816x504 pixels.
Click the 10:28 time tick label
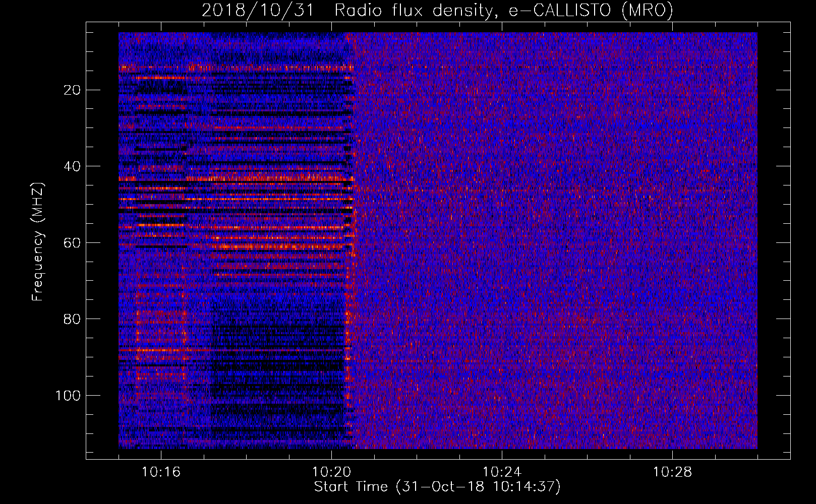pos(672,472)
